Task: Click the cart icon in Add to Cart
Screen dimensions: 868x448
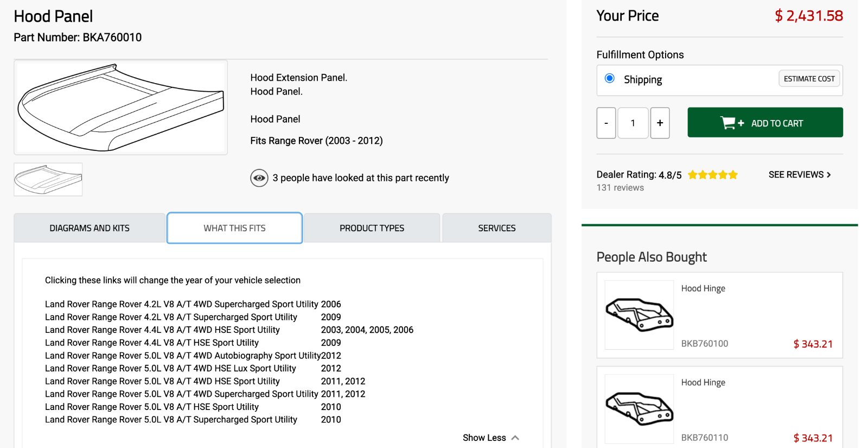Action: [732, 123]
